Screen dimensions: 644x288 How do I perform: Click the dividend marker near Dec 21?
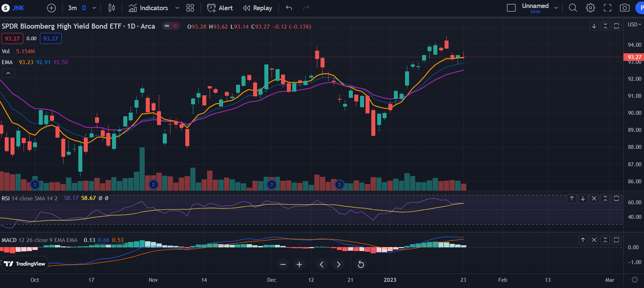(x=339, y=185)
